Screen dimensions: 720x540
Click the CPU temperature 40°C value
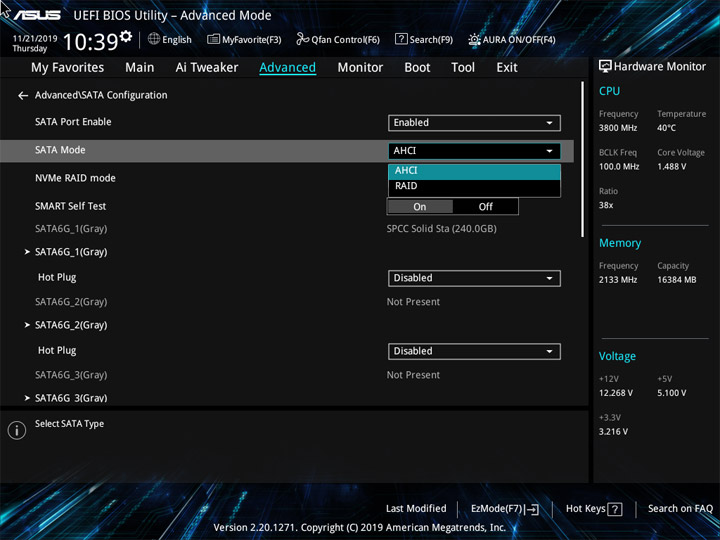pos(666,128)
